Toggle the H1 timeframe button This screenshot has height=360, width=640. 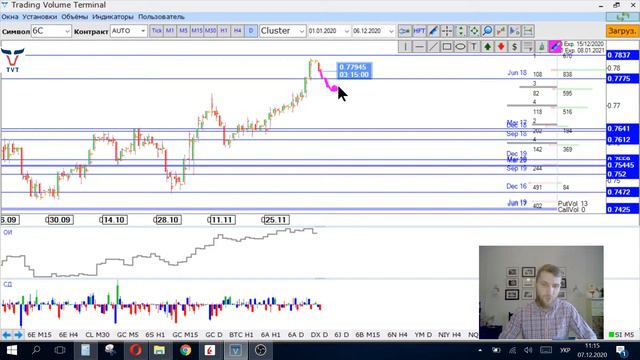tap(224, 31)
